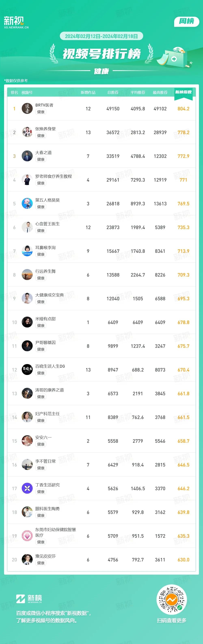Select the 东莞市妇幼保健院智慧医疗 row avatar
Viewport: 203px width, 644px height.
pos(27,536)
